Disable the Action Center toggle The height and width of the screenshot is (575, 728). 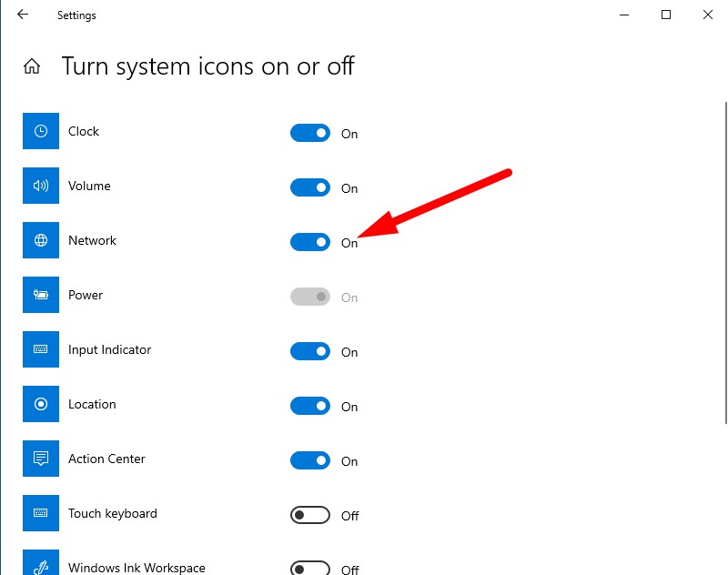pos(309,460)
